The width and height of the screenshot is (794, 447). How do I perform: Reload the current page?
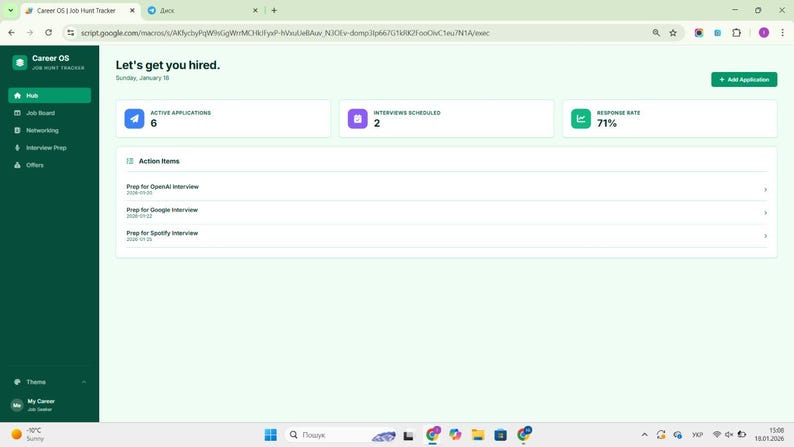(49, 32)
